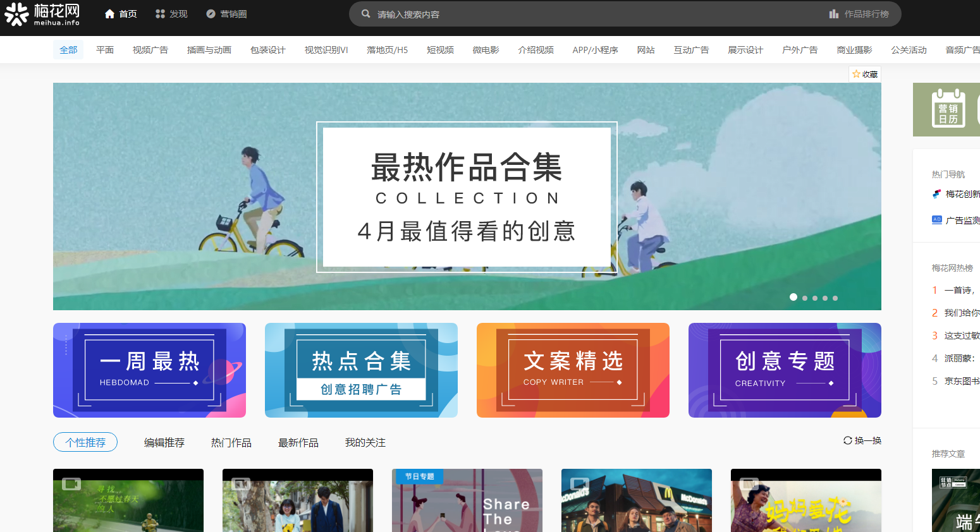
Task: Click 换一换 refresh control
Action: tap(862, 440)
